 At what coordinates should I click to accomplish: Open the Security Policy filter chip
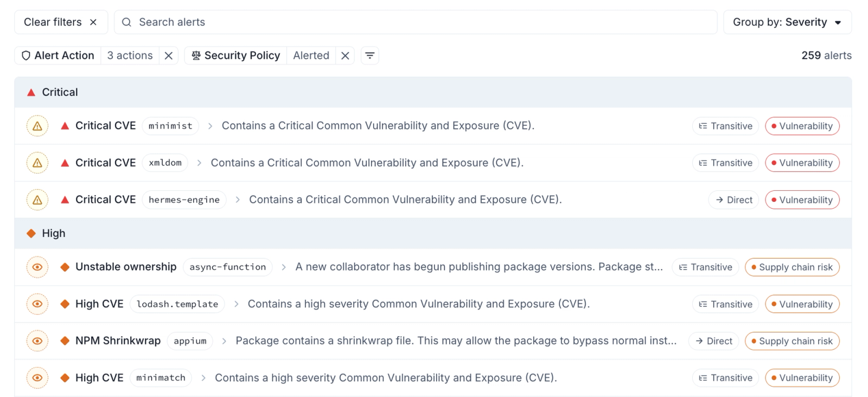[x=235, y=55]
